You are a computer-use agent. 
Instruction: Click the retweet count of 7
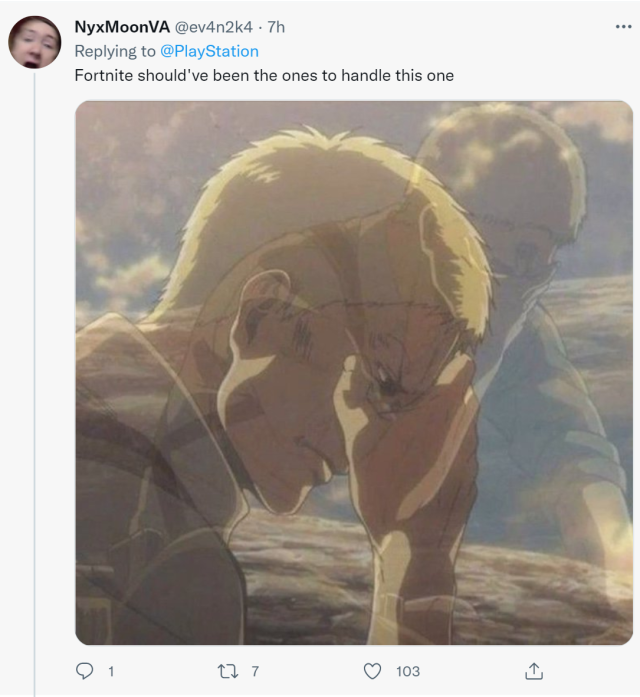[255, 671]
